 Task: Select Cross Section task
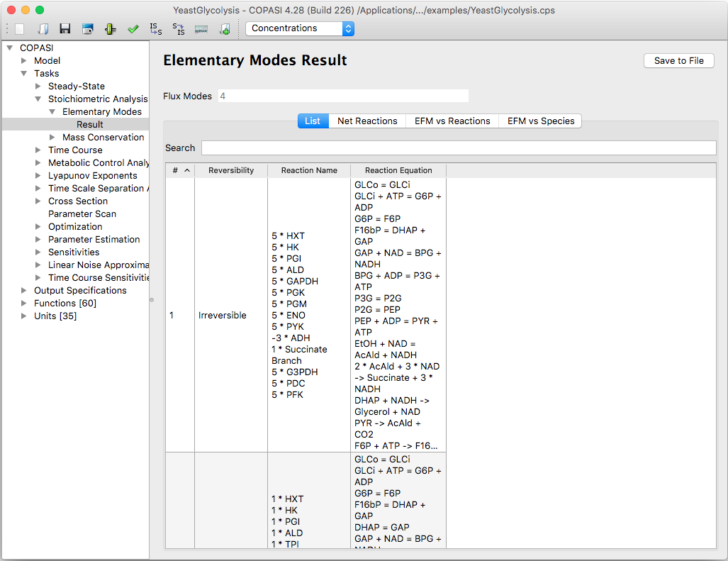tap(78, 201)
